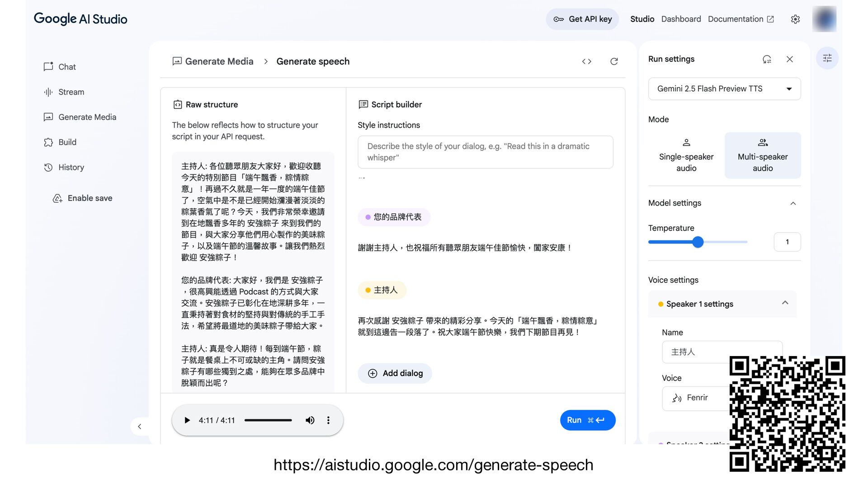Toggle the run settings panel tune icon
868x488 pixels.
[x=827, y=58]
